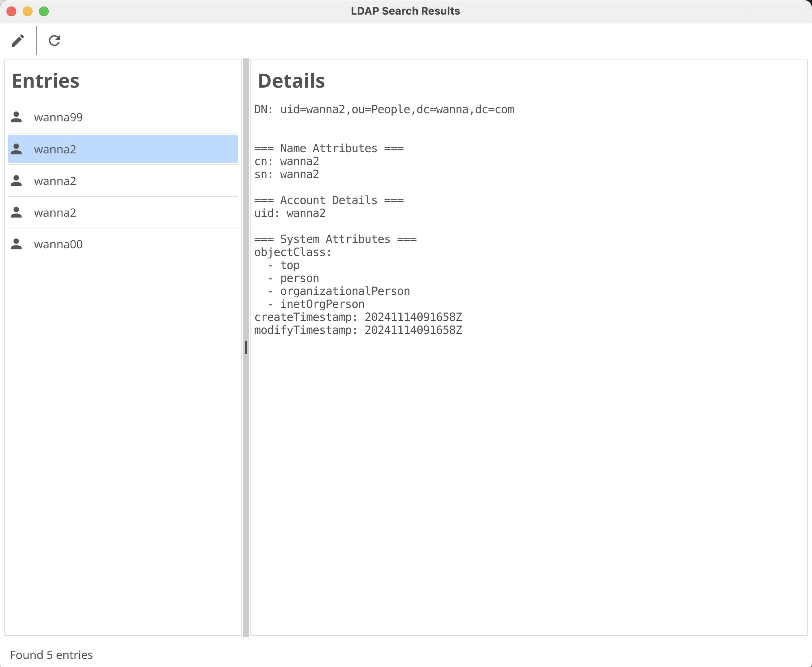The image size is (812, 667).
Task: Click person icon of fourth list entry
Action: point(16,213)
